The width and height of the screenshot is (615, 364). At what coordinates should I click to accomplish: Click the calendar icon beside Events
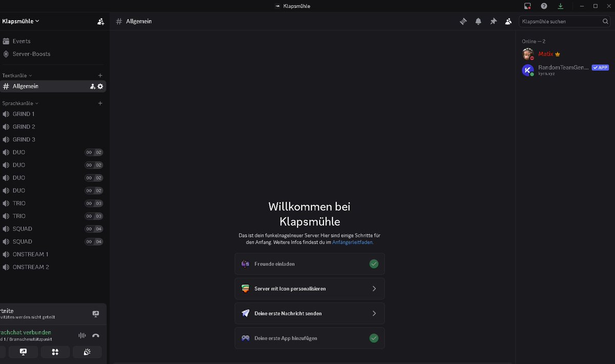tap(6, 41)
